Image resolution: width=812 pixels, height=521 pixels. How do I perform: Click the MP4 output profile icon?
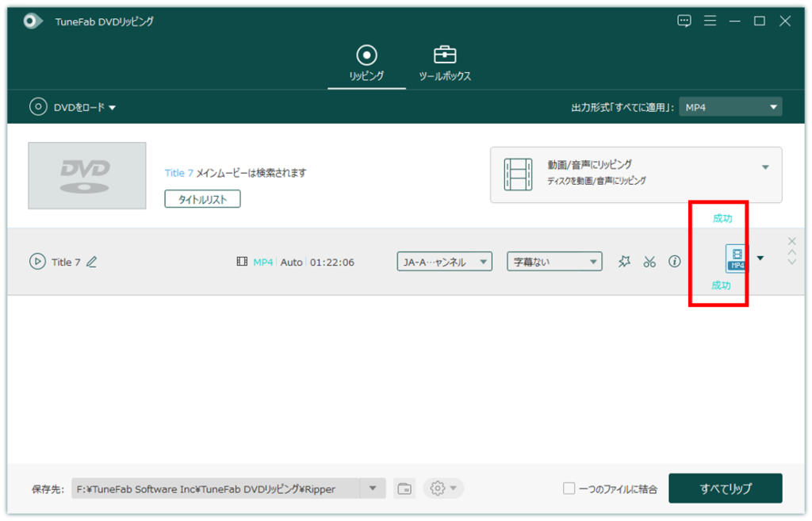pyautogui.click(x=736, y=258)
